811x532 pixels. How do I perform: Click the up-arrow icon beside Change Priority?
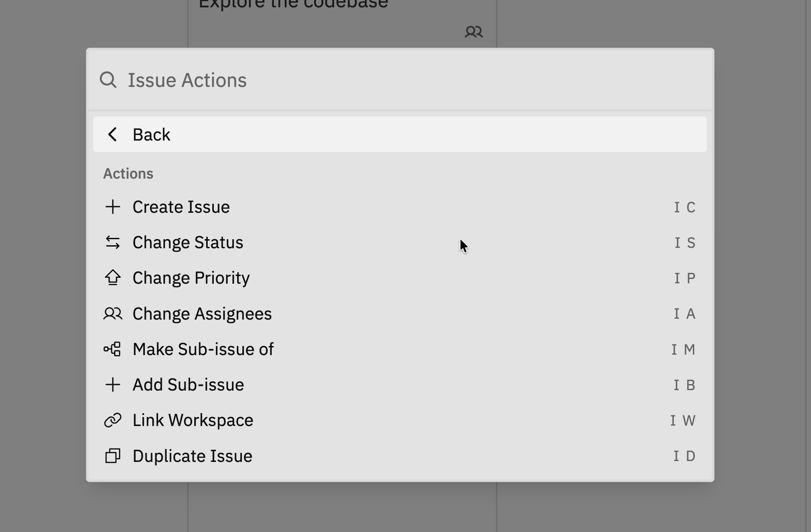[x=113, y=278]
